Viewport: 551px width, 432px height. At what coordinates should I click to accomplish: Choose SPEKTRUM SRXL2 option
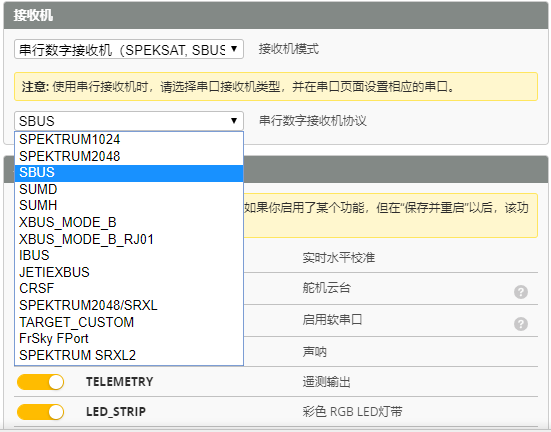click(129, 355)
